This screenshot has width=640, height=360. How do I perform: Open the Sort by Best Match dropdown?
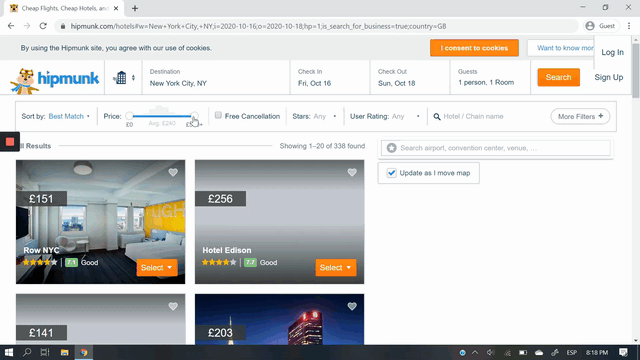tap(69, 116)
